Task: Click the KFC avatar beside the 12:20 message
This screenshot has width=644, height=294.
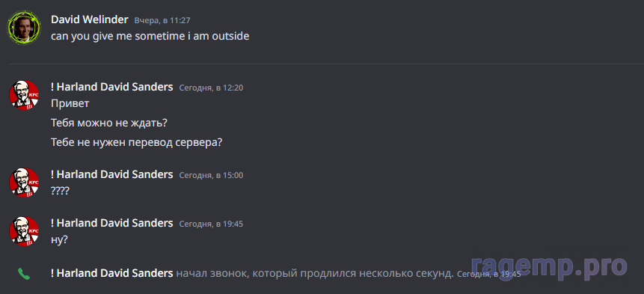Action: 24,95
